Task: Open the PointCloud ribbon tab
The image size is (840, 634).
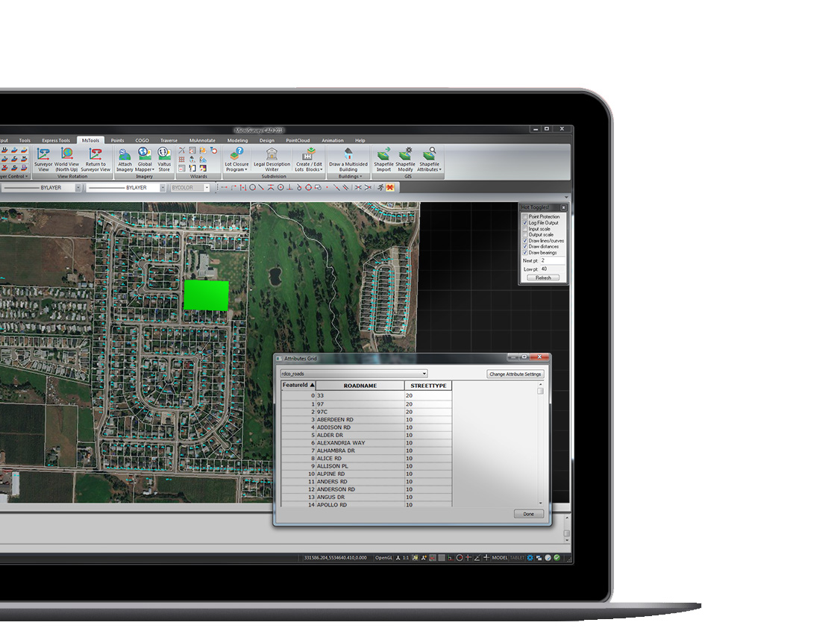Action: click(298, 140)
